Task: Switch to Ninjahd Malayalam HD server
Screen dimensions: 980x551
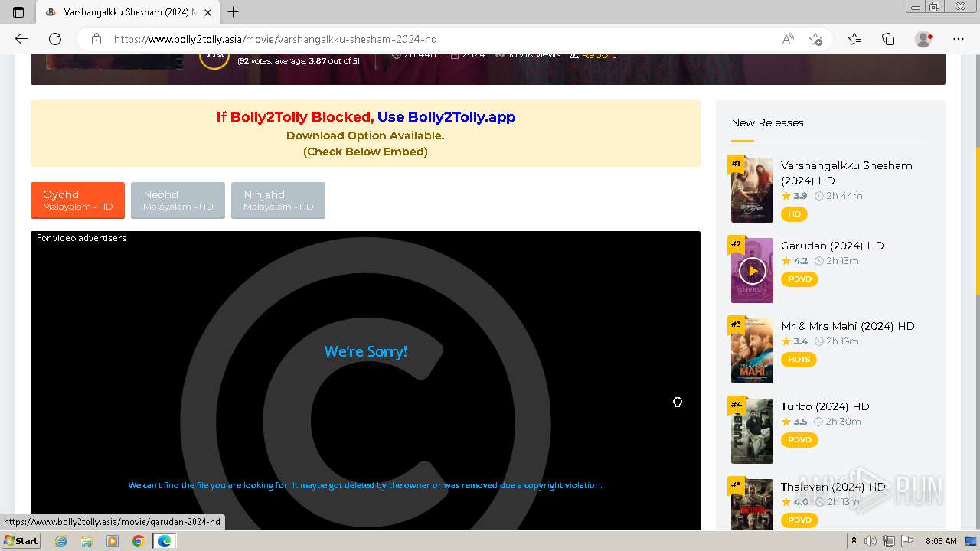Action: point(278,200)
